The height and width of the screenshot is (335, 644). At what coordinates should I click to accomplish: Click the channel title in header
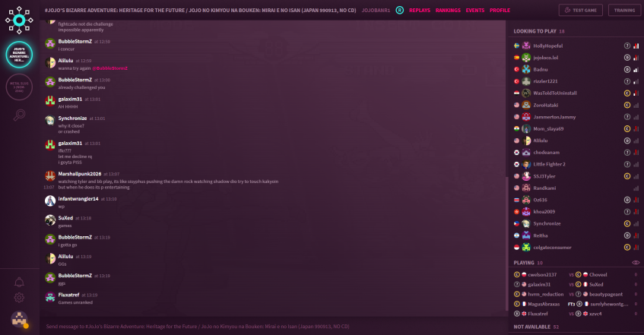tap(201, 11)
